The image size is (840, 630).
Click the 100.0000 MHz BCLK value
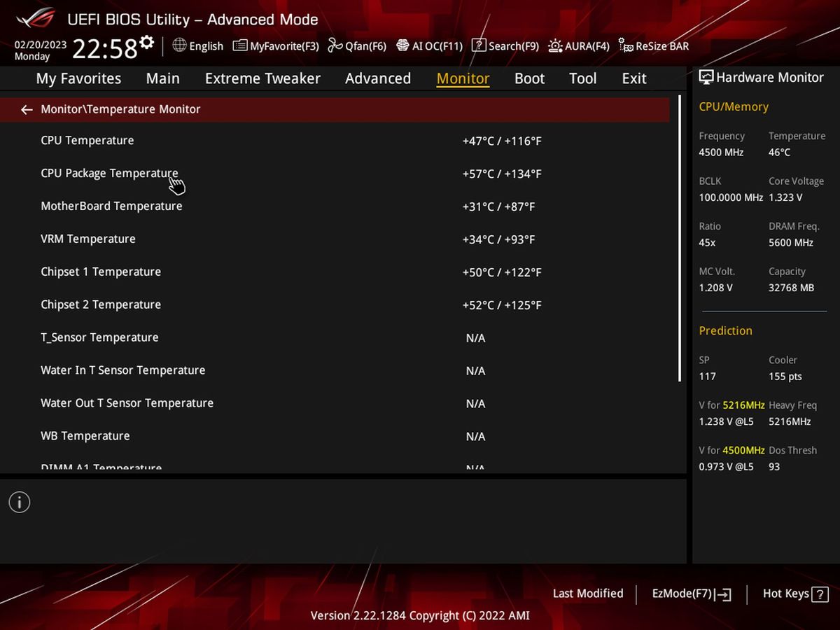click(731, 198)
